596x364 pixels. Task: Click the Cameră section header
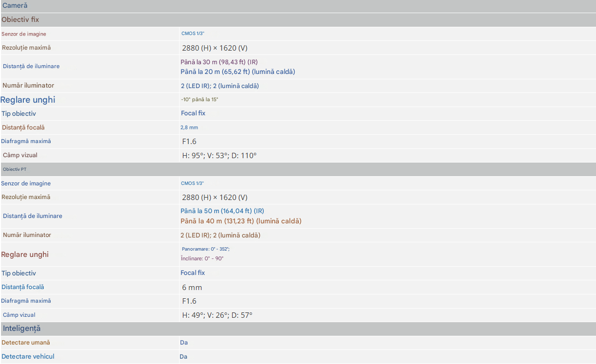(15, 6)
